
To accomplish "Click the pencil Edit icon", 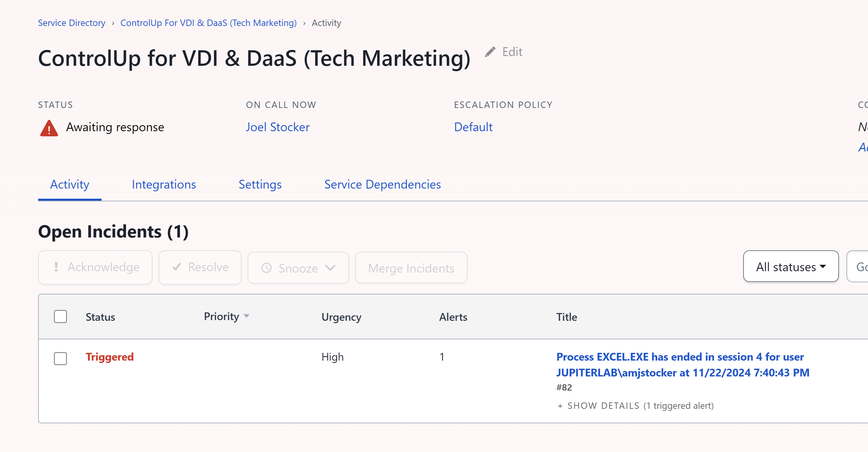I will 490,52.
